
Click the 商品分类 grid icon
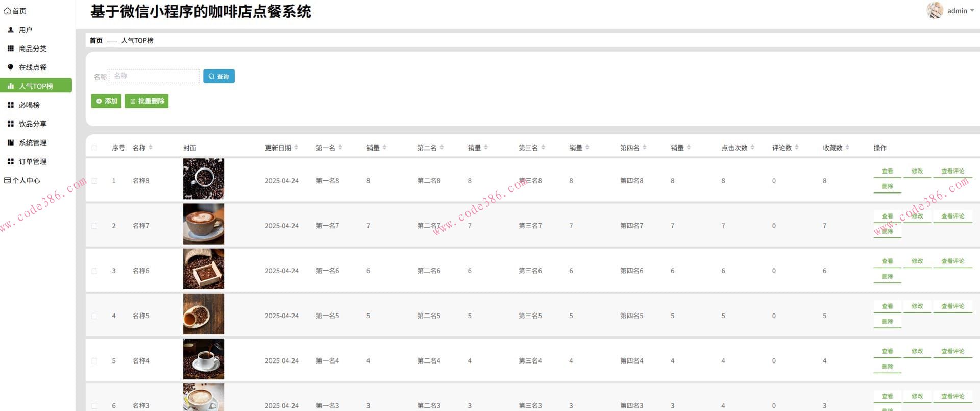11,49
